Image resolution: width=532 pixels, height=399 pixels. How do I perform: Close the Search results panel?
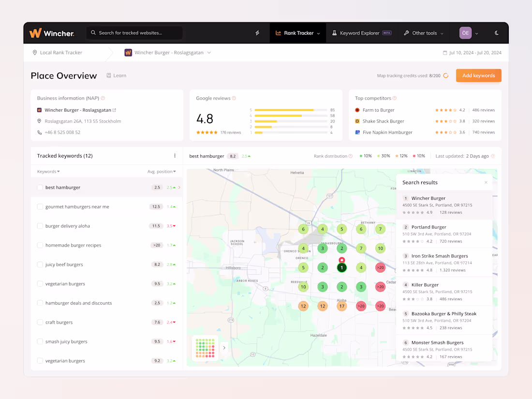(486, 182)
